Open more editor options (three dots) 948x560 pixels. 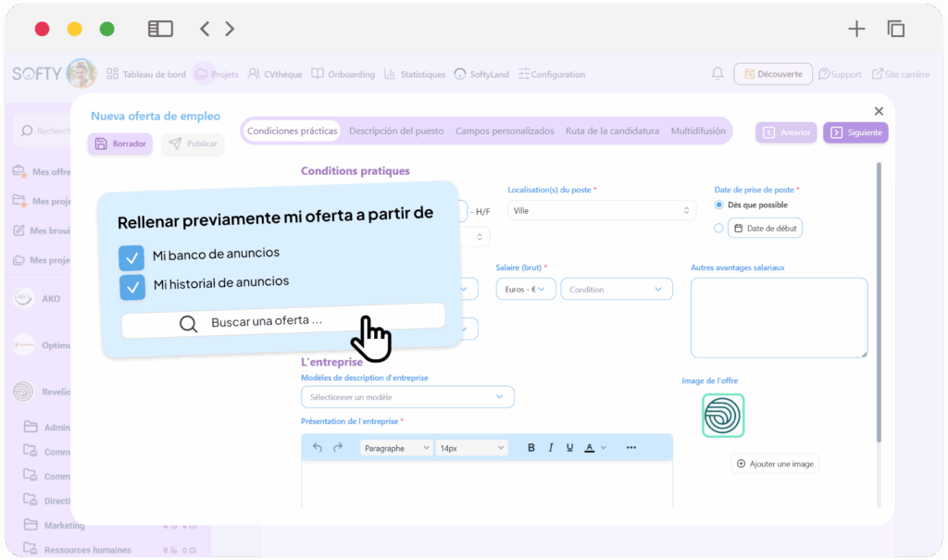click(631, 448)
